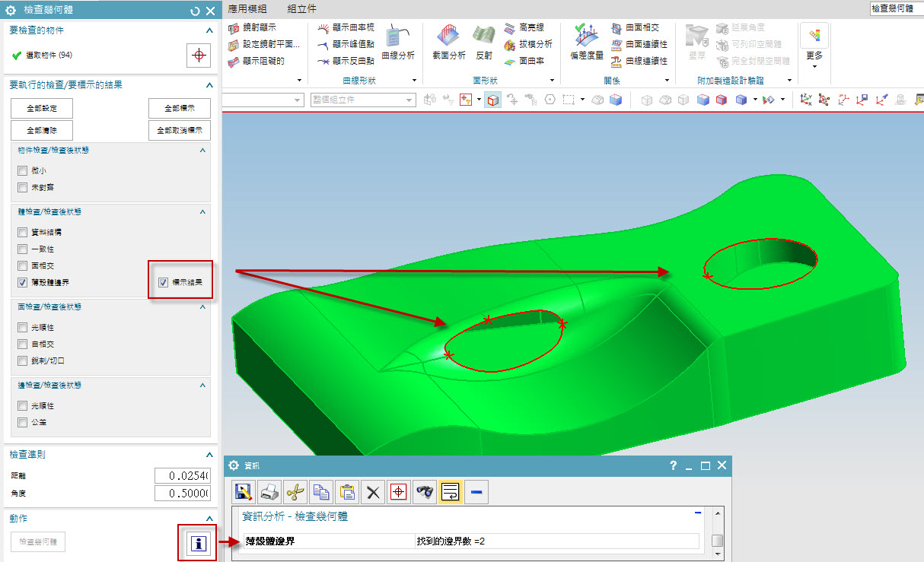Click 顯示峰值點 show peak points
The height and width of the screenshot is (562, 924).
click(346, 44)
